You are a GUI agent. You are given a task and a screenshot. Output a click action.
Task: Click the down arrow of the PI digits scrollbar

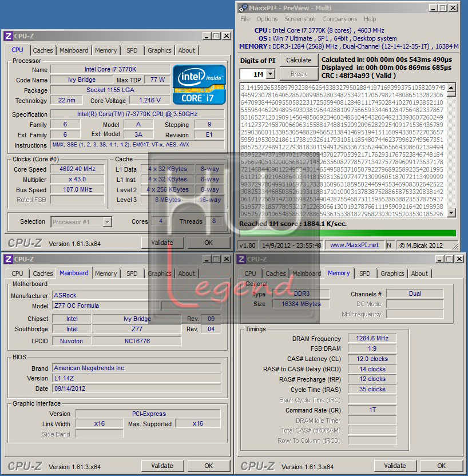451,213
